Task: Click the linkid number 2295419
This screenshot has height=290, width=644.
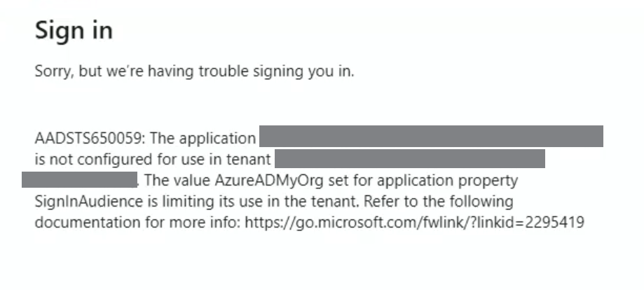Action: pos(558,223)
